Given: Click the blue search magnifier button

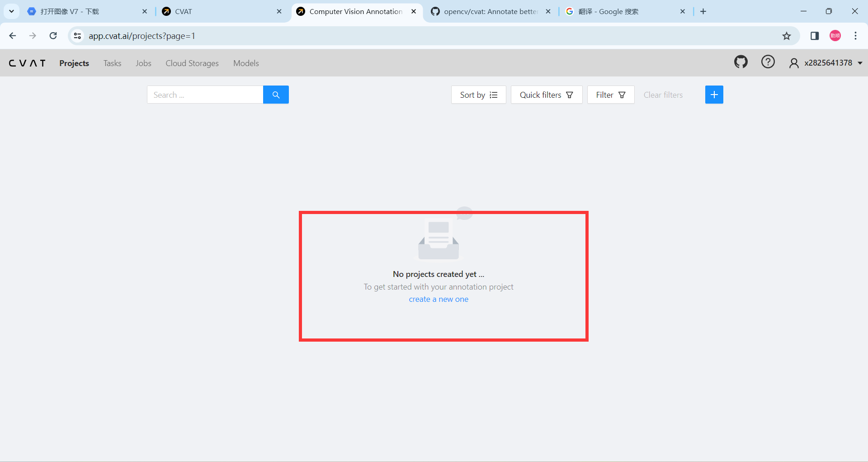Looking at the screenshot, I should (276, 95).
